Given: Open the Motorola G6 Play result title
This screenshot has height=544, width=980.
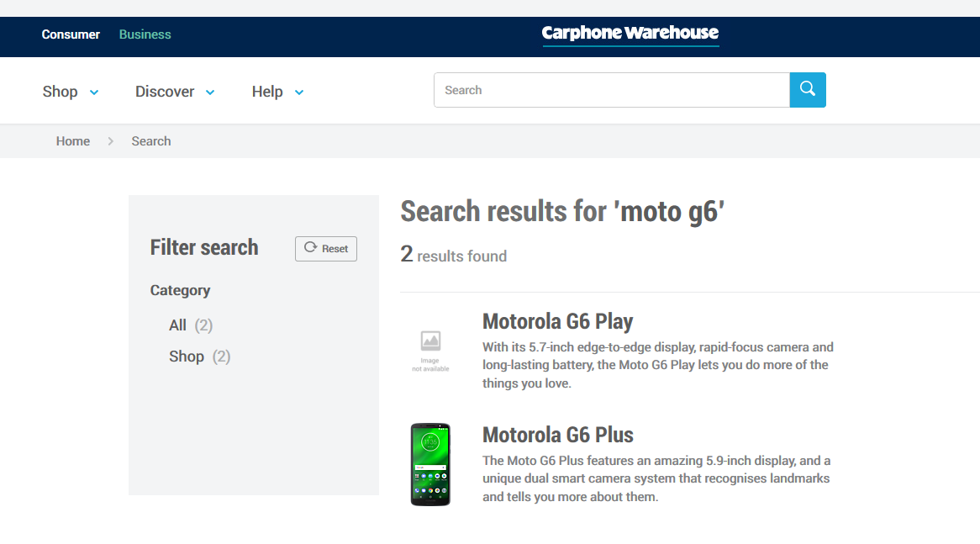Looking at the screenshot, I should tap(557, 321).
